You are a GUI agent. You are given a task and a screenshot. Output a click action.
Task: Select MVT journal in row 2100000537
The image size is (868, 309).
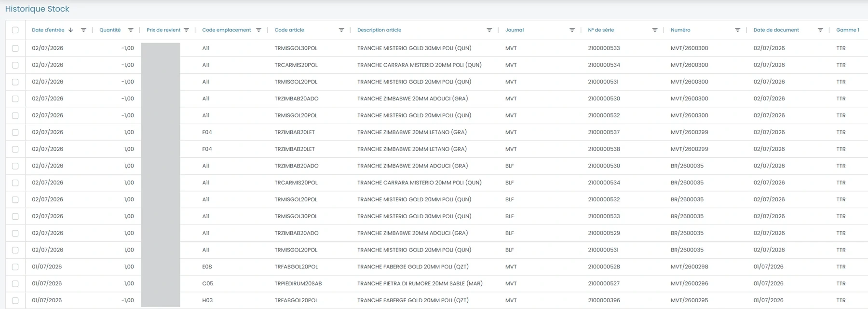511,132
